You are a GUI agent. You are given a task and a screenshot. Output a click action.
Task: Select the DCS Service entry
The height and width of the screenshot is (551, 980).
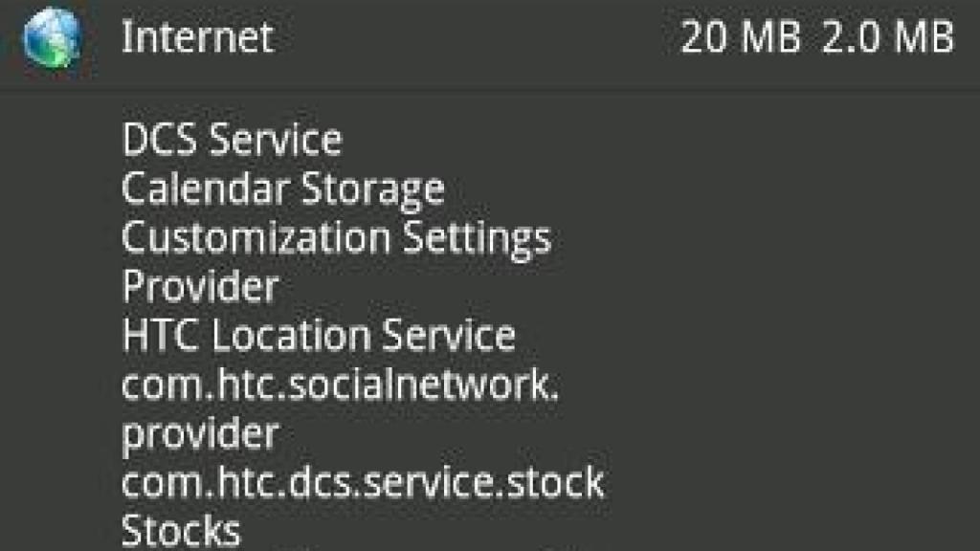coord(232,141)
